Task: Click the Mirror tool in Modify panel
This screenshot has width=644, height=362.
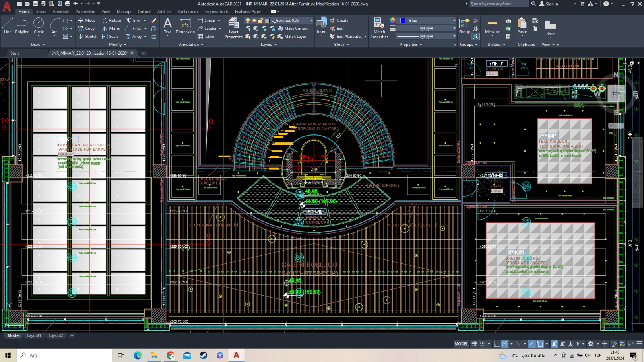Action: coord(111,29)
